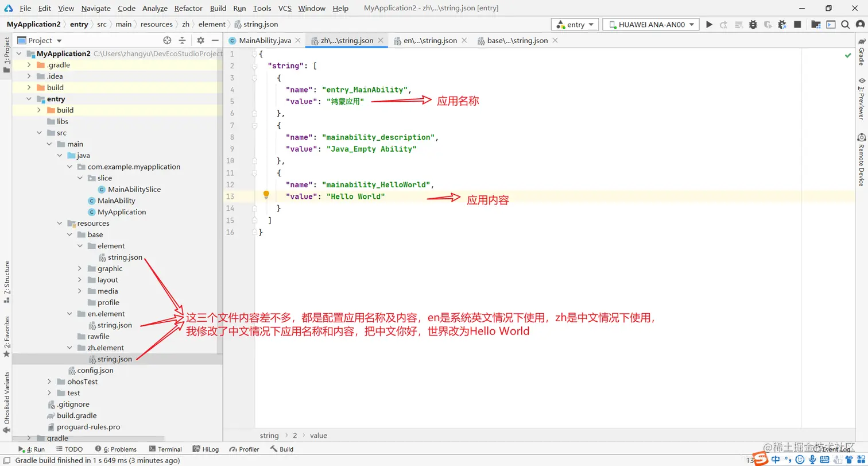Image resolution: width=868 pixels, height=466 pixels.
Task: Collapse the entry module node
Action: point(29,99)
